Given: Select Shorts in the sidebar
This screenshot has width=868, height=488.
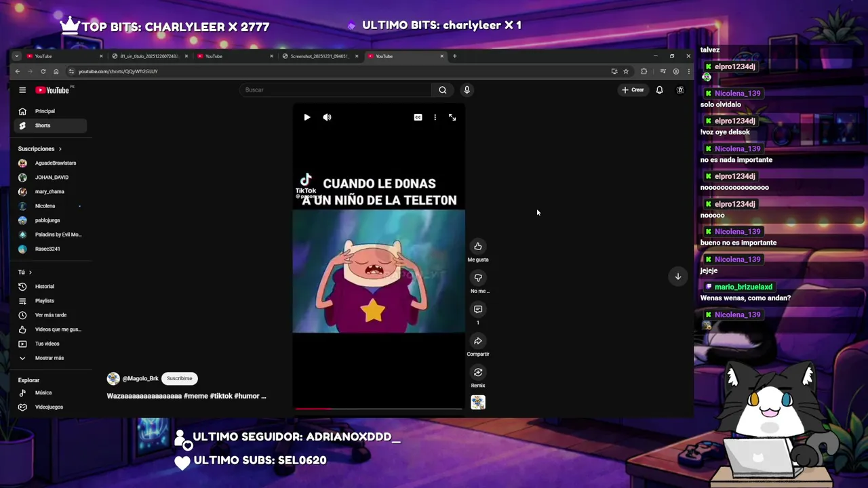Looking at the screenshot, I should [50, 125].
